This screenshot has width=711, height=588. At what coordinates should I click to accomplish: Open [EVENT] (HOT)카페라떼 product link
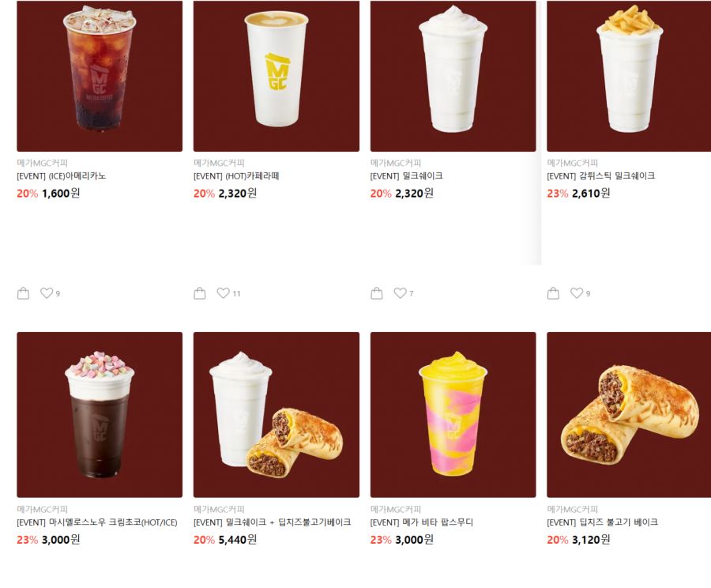coord(236,176)
